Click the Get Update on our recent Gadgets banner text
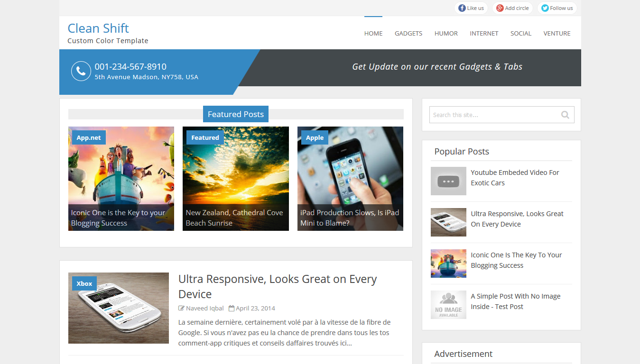Viewport: 640px width, 364px height. pyautogui.click(x=437, y=67)
